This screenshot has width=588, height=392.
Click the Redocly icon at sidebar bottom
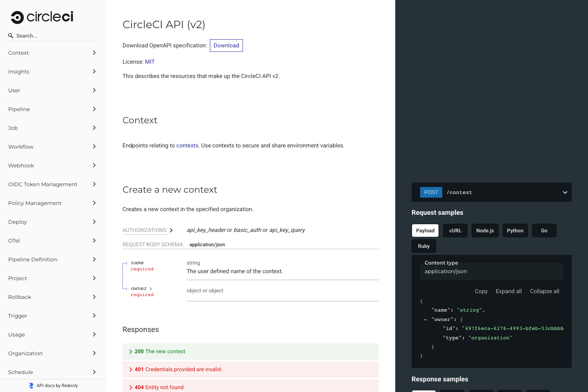pos(30,385)
